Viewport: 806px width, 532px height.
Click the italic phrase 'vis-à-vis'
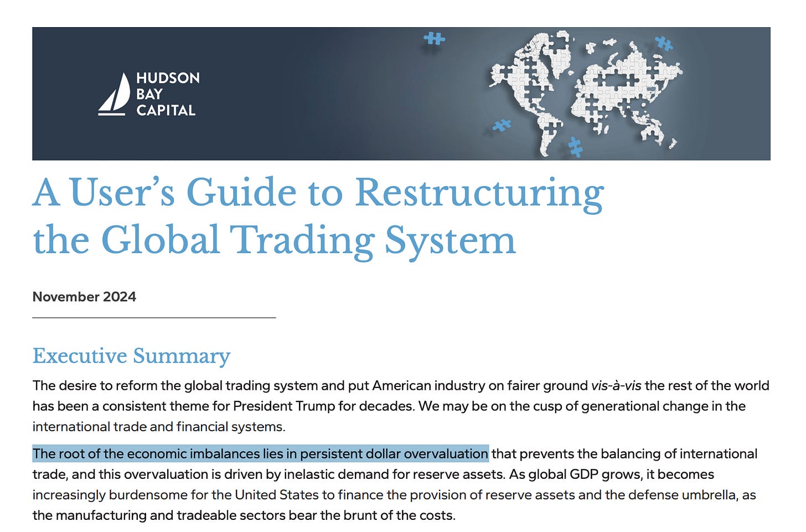(x=616, y=385)
